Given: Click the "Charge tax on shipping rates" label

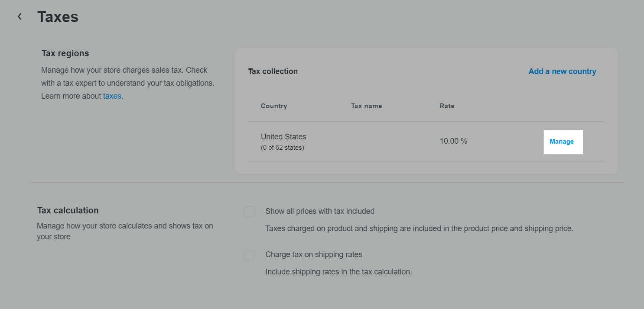Looking at the screenshot, I should click(314, 254).
